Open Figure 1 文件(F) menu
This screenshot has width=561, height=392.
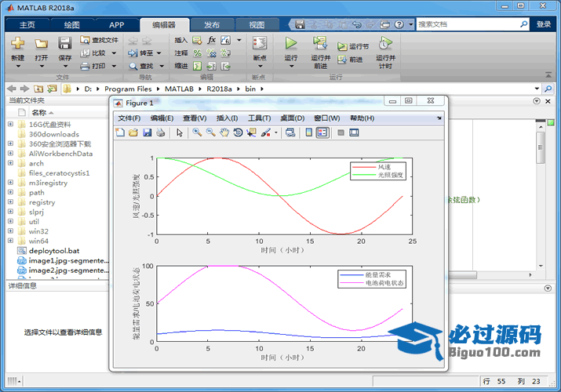(129, 118)
